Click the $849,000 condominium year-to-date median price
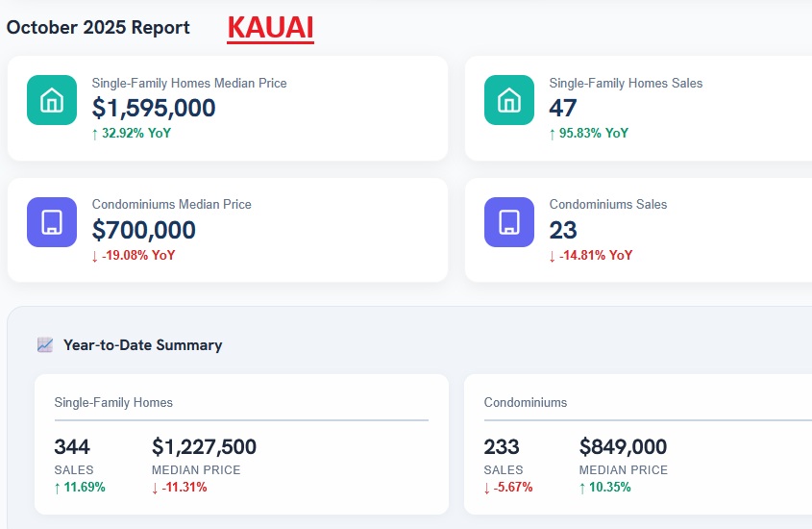Image resolution: width=812 pixels, height=529 pixels. [623, 446]
